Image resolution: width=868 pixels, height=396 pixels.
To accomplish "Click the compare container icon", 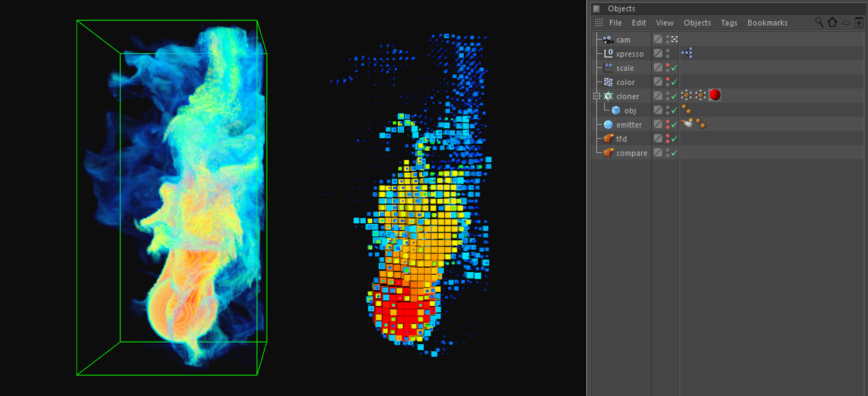I will tap(608, 153).
